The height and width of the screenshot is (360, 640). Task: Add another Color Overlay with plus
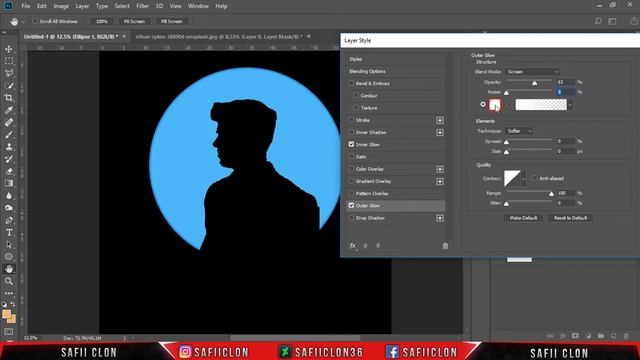[x=440, y=169]
